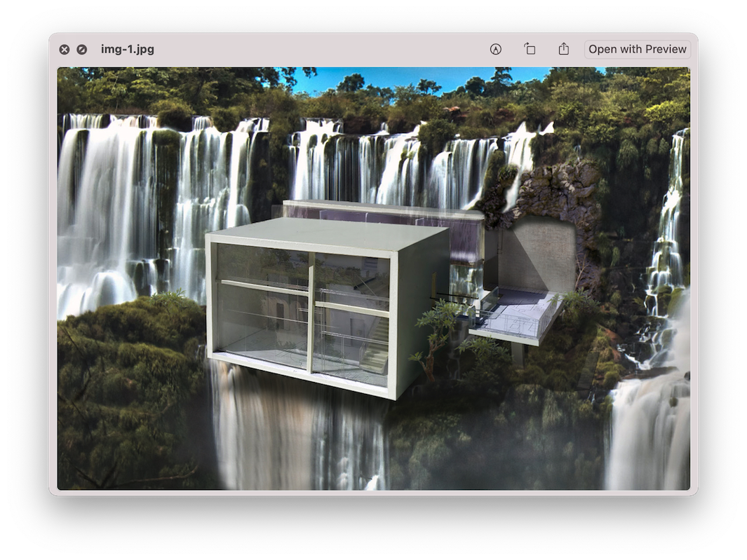Screen dimensions: 747x560
Task: Click the Markup pen icon
Action: coord(495,49)
